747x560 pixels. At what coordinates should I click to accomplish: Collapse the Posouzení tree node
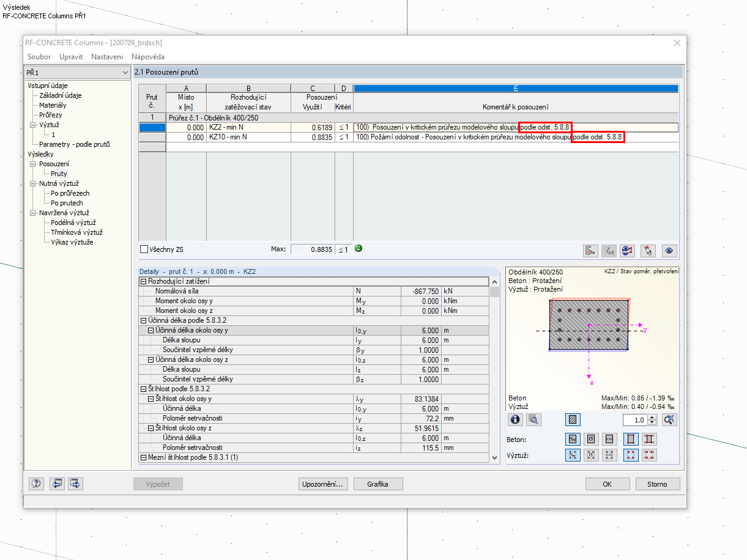(x=34, y=164)
